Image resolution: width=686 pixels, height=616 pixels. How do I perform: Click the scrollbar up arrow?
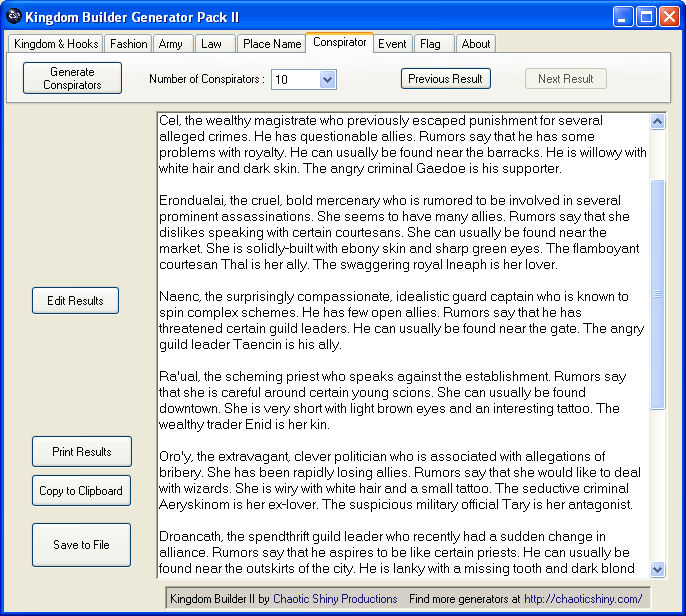[658, 122]
